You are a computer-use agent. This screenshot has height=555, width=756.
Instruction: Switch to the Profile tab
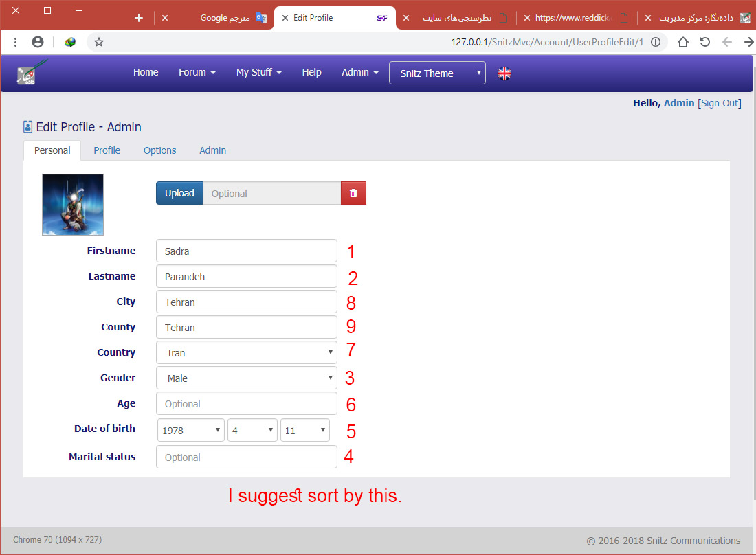107,150
